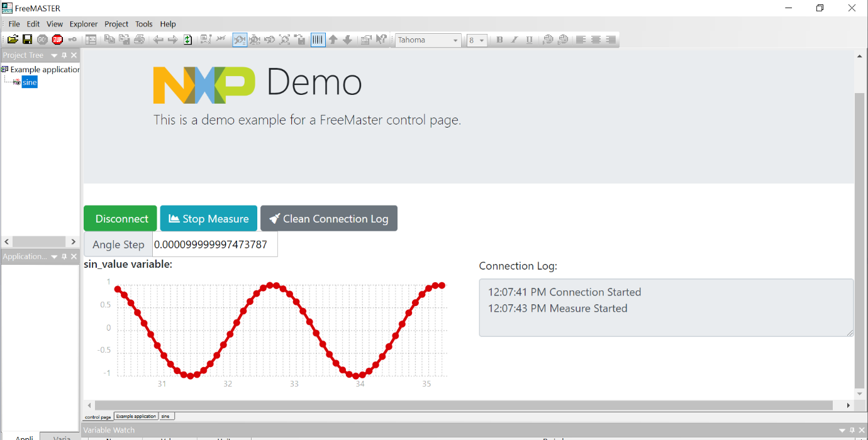Select the Print toolbar icon
The width and height of the screenshot is (868, 440).
[138, 39]
